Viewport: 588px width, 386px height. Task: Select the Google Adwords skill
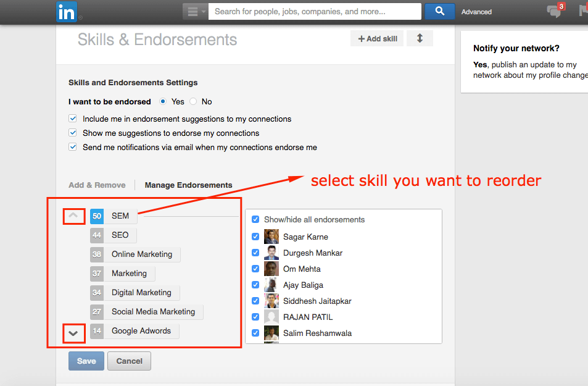pyautogui.click(x=141, y=331)
